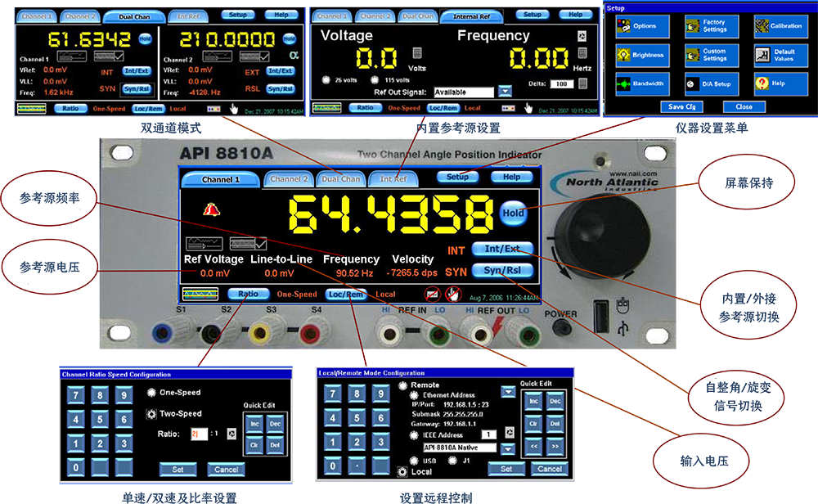Click the IEEE Address number field

pos(488,434)
